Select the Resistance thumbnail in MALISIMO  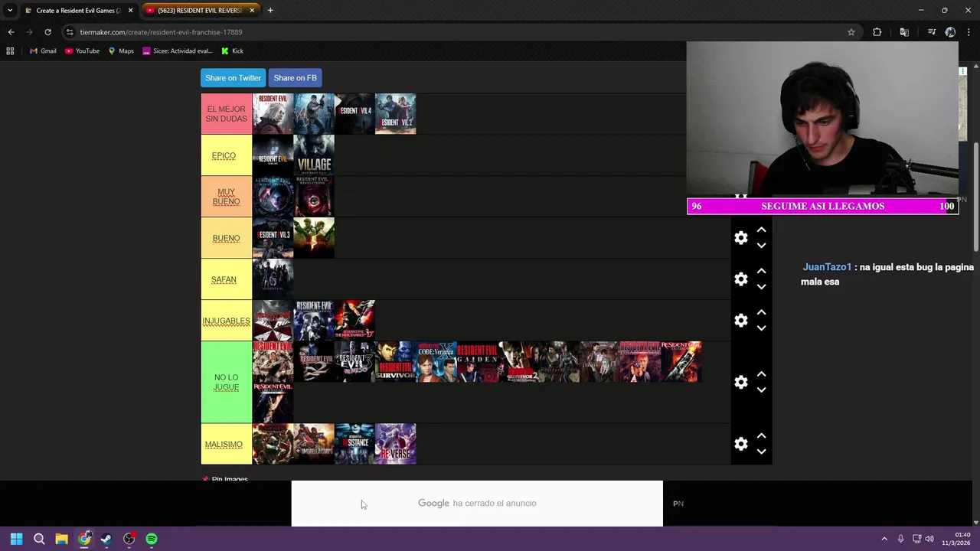pos(354,444)
